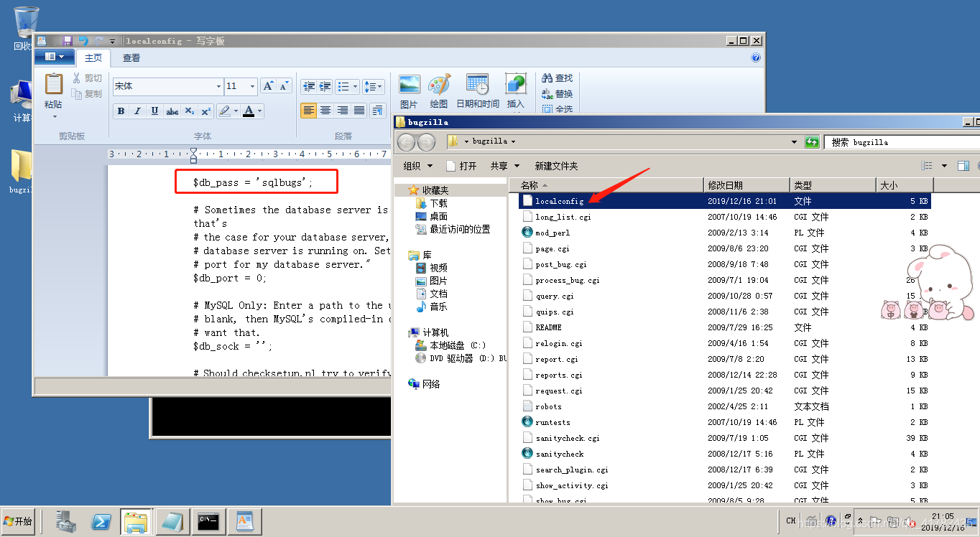The height and width of the screenshot is (537, 980).
Task: Refresh the bugzilla folder view
Action: click(x=812, y=142)
